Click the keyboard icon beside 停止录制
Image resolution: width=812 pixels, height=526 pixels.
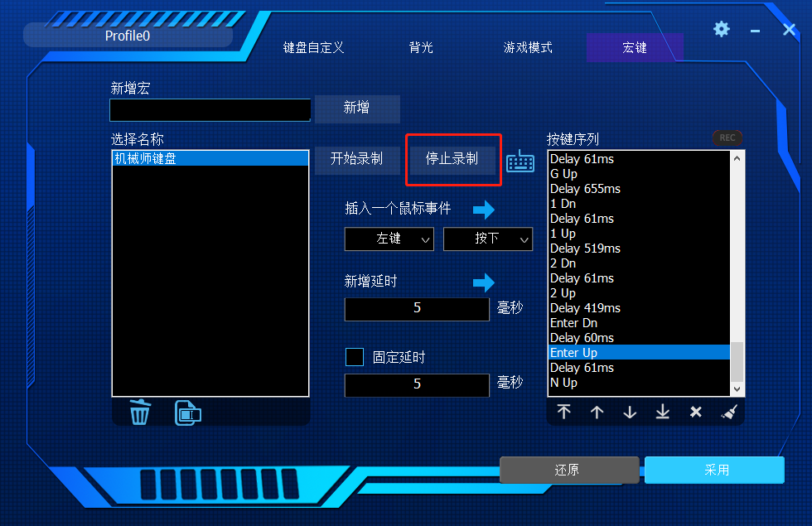click(x=520, y=162)
